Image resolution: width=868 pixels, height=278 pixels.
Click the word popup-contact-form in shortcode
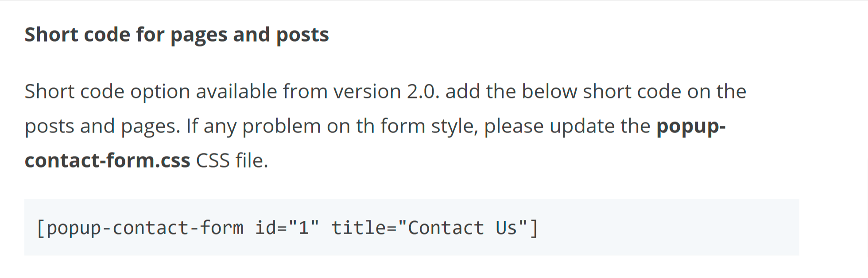[145, 228]
